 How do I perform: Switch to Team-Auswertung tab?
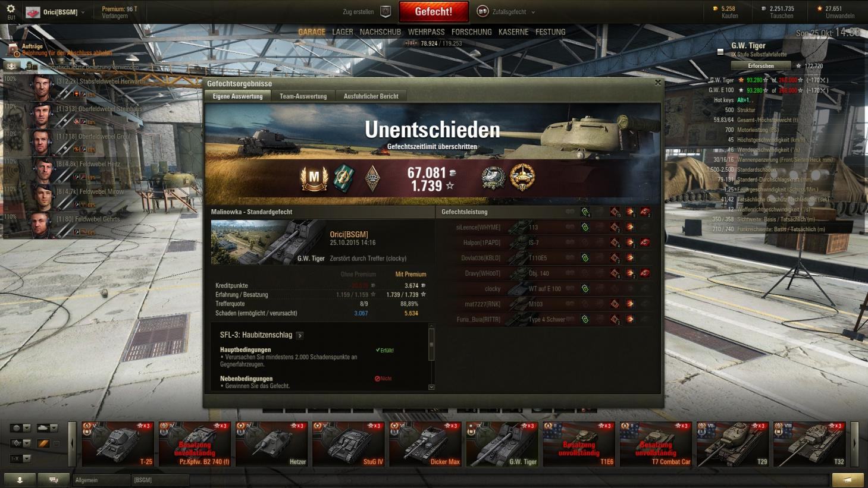point(303,96)
